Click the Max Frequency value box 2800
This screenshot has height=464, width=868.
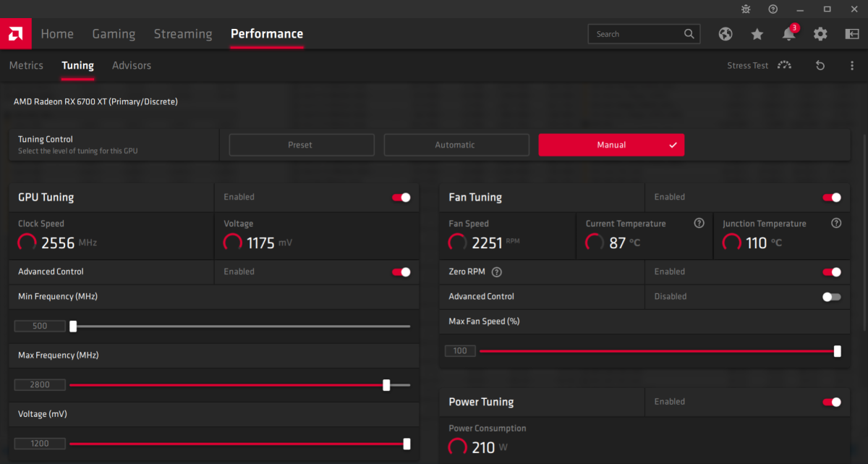pyautogui.click(x=40, y=385)
